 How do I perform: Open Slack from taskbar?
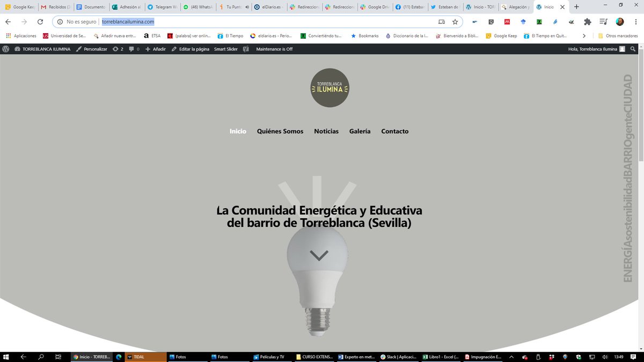pyautogui.click(x=399, y=357)
